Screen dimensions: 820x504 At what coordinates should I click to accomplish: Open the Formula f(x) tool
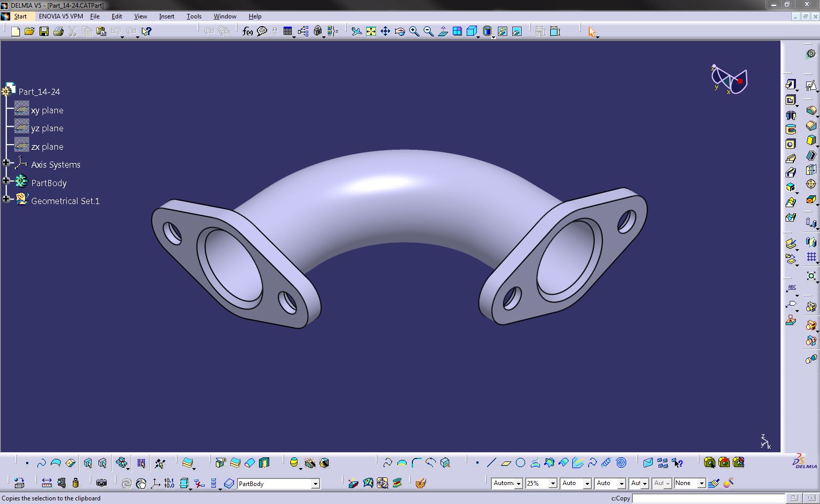[248, 32]
